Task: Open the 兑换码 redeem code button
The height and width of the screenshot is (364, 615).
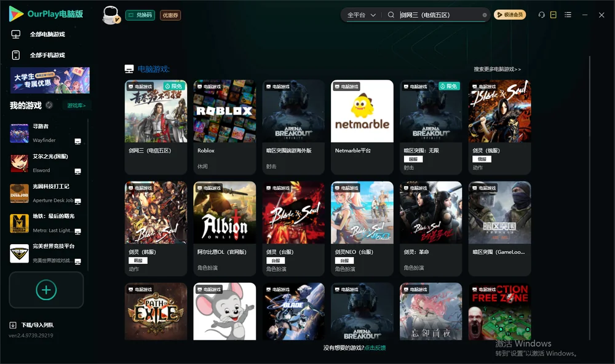Action: coord(140,15)
